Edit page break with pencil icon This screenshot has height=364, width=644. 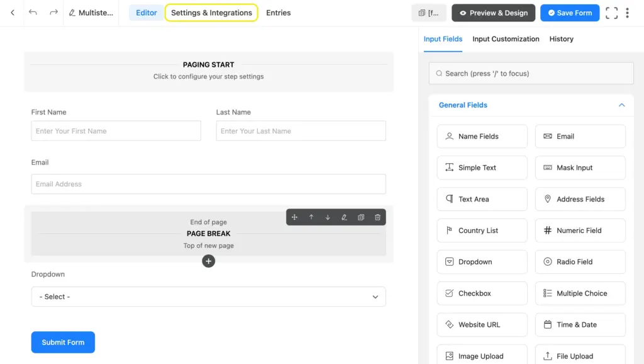(344, 217)
